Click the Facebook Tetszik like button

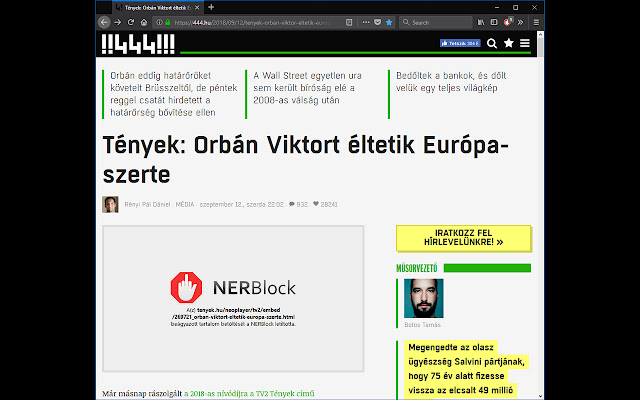(460, 43)
